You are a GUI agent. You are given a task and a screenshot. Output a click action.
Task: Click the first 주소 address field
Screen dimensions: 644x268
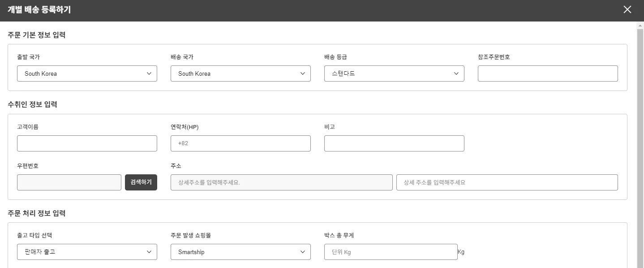pyautogui.click(x=281, y=182)
